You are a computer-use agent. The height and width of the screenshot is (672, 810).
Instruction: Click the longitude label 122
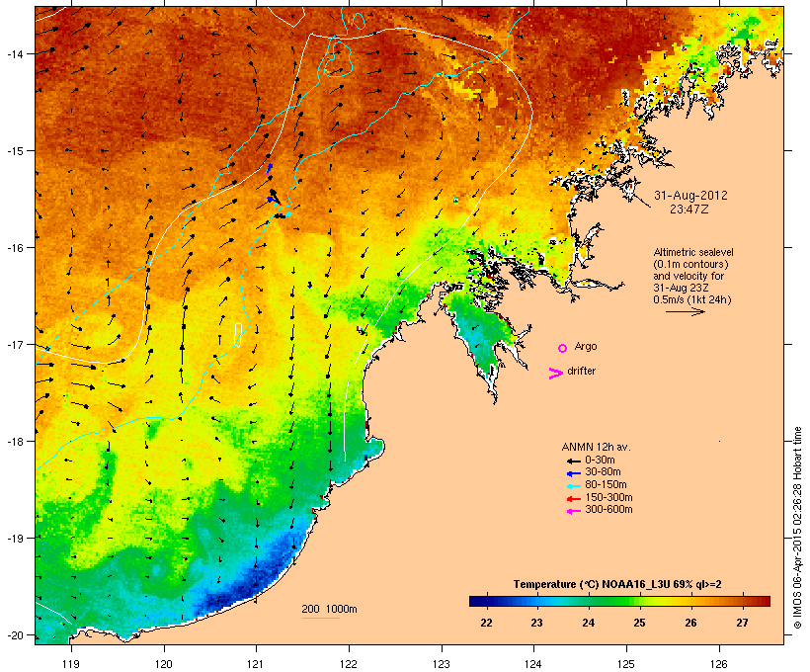(x=349, y=664)
